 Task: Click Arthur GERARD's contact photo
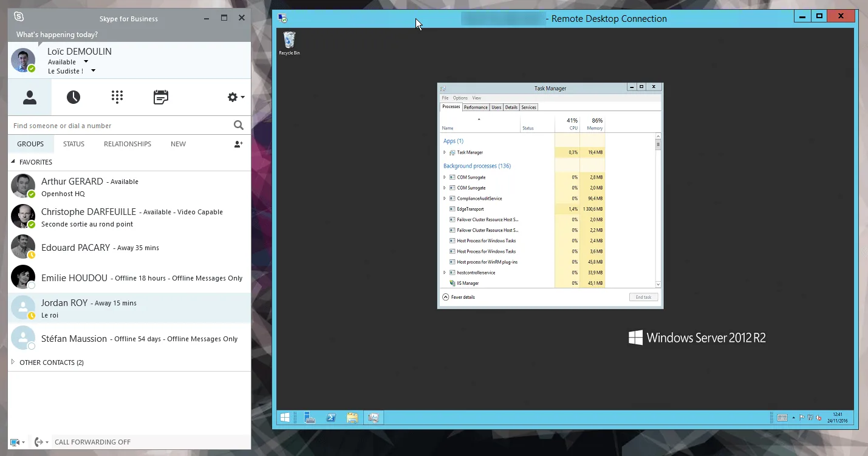click(x=23, y=186)
